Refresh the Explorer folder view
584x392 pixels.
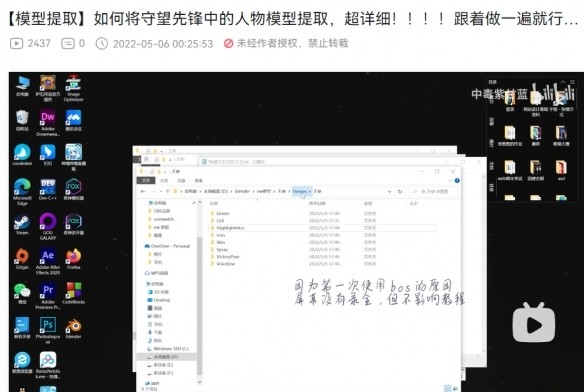[400, 191]
